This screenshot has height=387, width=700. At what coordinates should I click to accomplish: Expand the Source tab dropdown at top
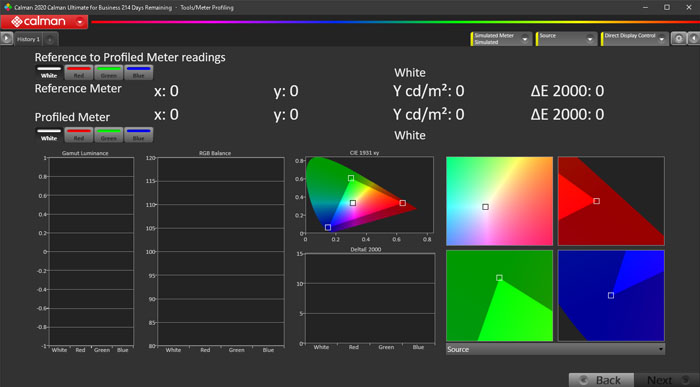pos(590,39)
